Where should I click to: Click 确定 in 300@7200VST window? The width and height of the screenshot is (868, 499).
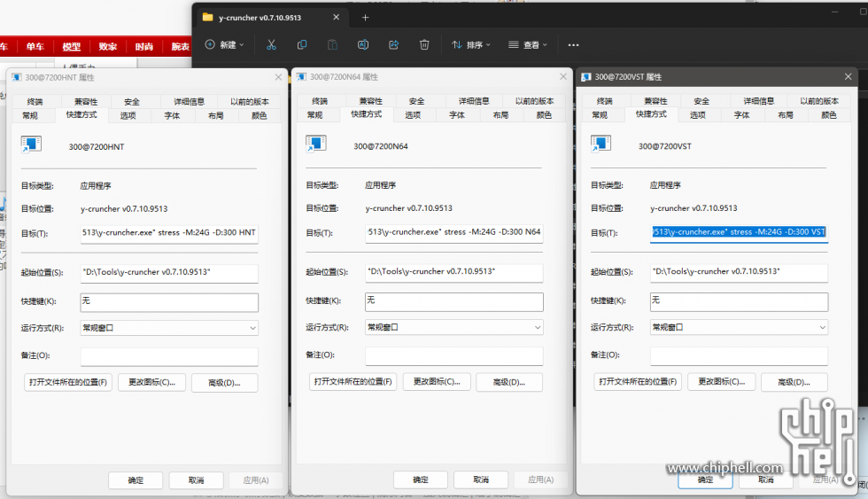(x=705, y=480)
